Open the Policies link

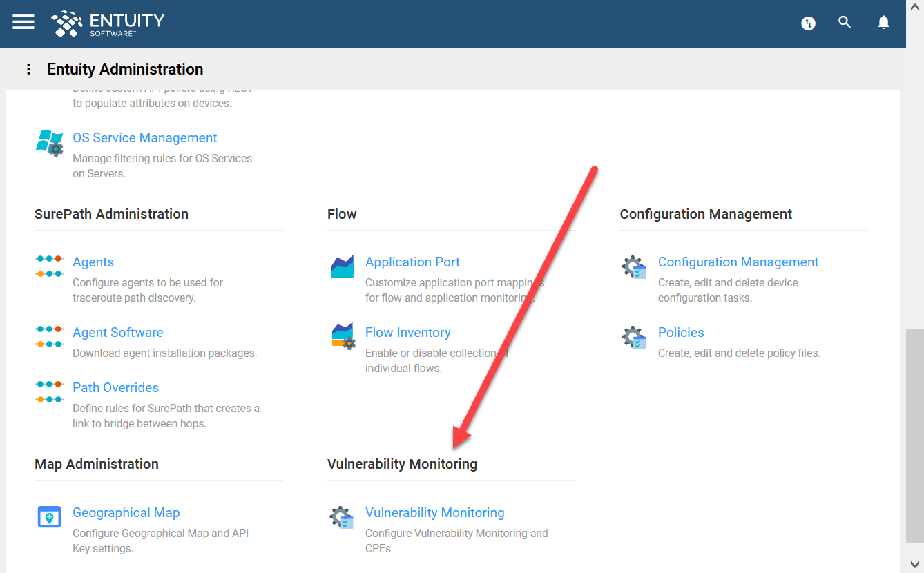[681, 333]
